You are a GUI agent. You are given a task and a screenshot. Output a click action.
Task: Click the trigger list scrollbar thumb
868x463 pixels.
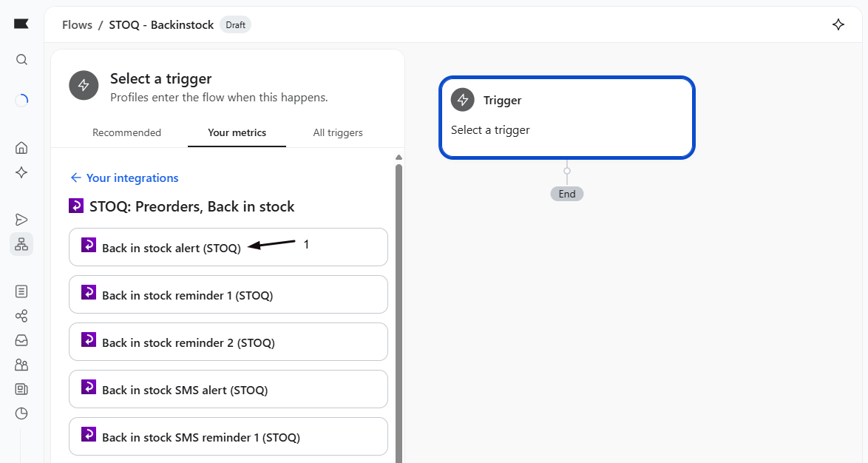[x=399, y=313]
